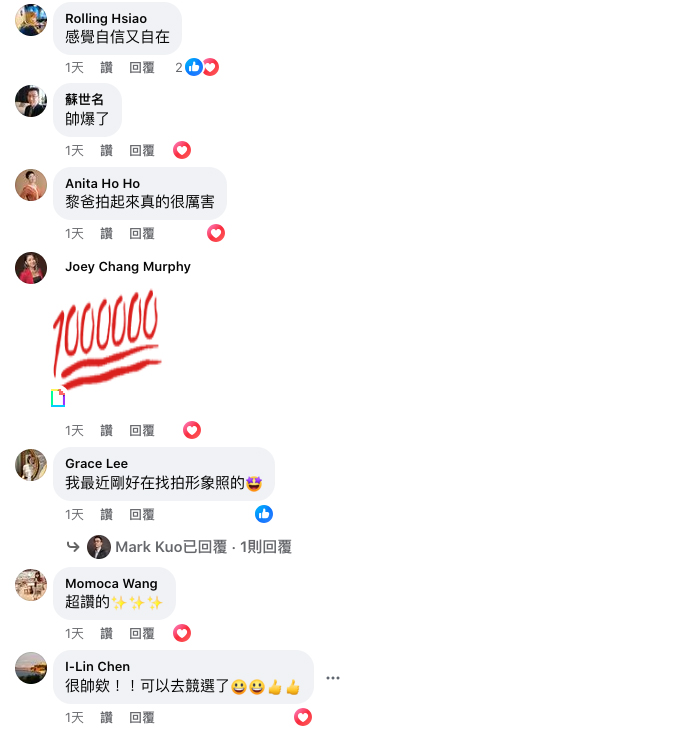Open the GIPHY icon below the 100 sticker
Viewport: 679px width, 732px height.
(58, 398)
